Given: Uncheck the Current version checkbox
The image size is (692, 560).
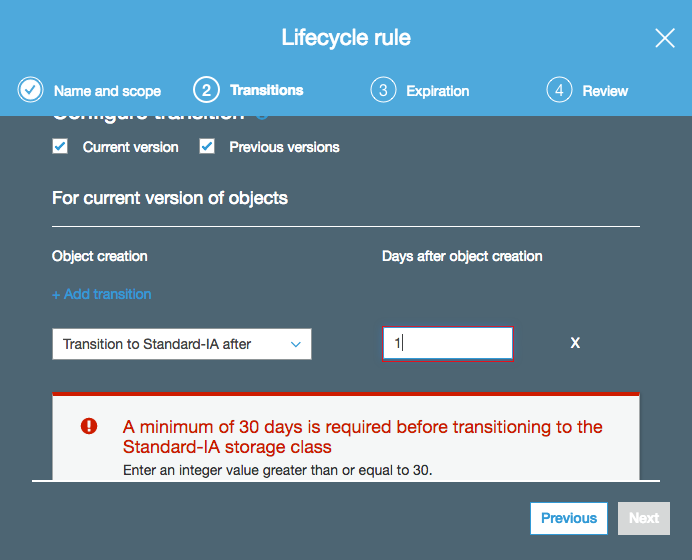Looking at the screenshot, I should click(60, 146).
